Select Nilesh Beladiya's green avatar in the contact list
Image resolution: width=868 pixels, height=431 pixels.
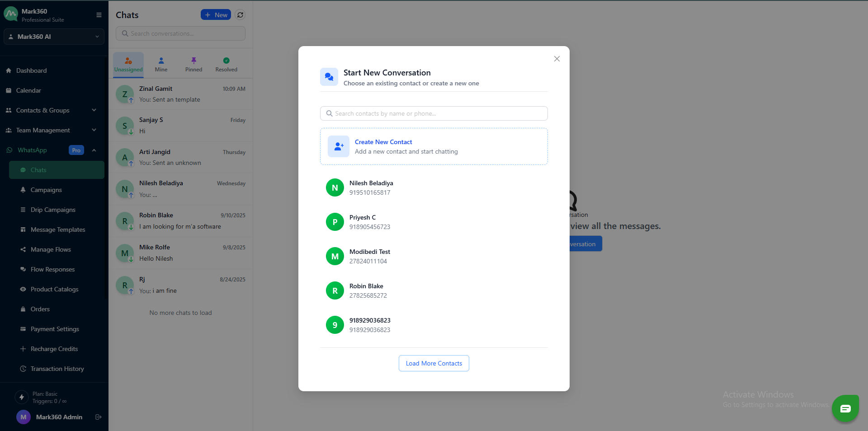[335, 187]
